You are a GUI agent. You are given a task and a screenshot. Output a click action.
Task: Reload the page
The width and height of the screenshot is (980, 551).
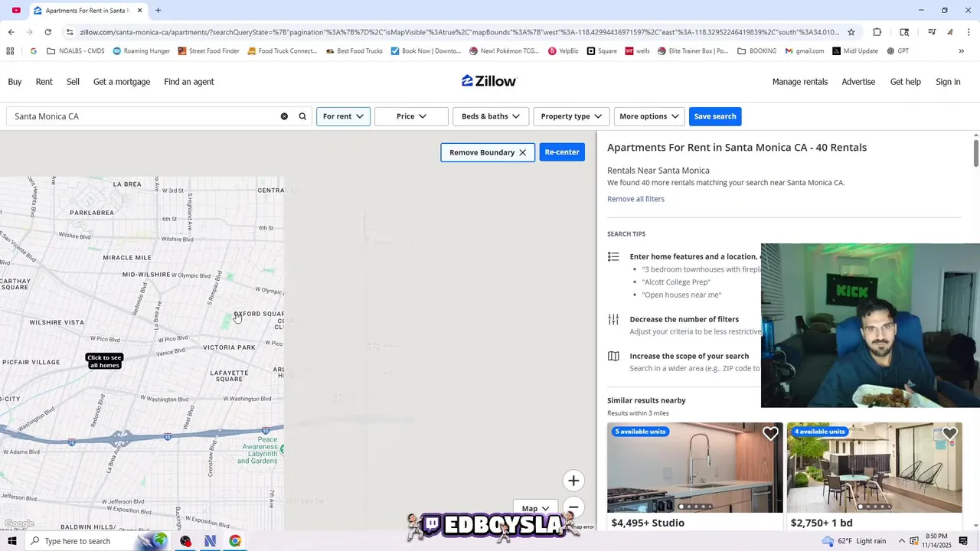click(47, 32)
